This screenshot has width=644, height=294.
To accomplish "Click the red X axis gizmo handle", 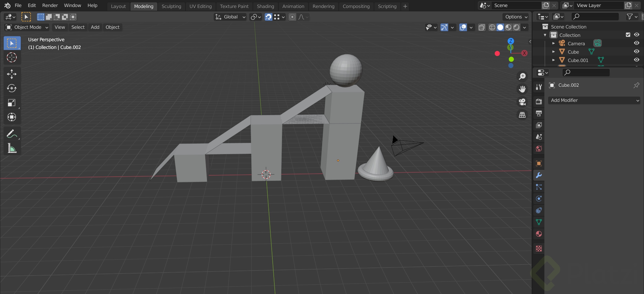I will click(524, 53).
